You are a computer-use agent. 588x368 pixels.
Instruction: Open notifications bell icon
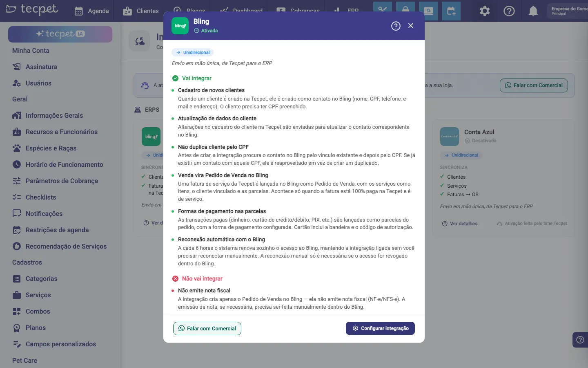click(x=533, y=11)
